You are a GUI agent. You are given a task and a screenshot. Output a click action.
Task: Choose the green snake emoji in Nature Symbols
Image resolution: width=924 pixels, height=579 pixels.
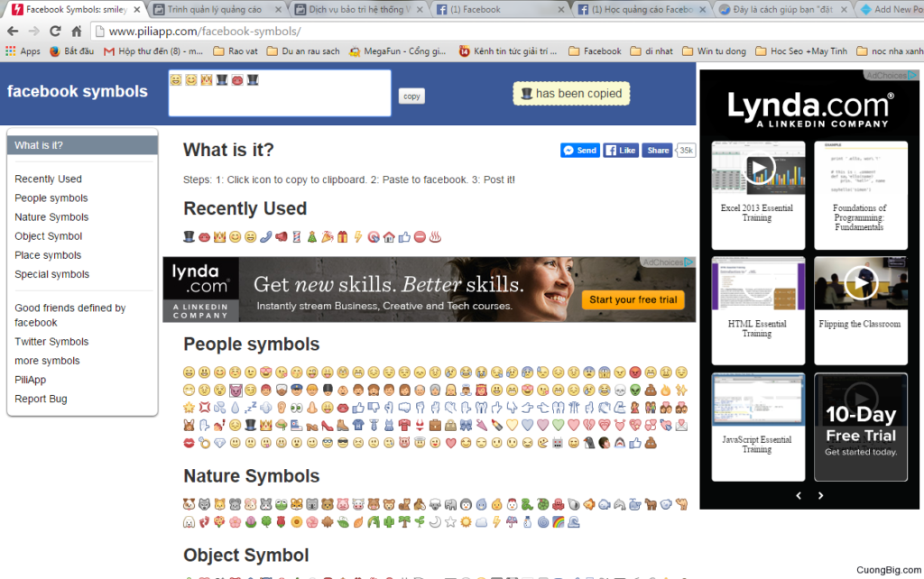coord(527,504)
